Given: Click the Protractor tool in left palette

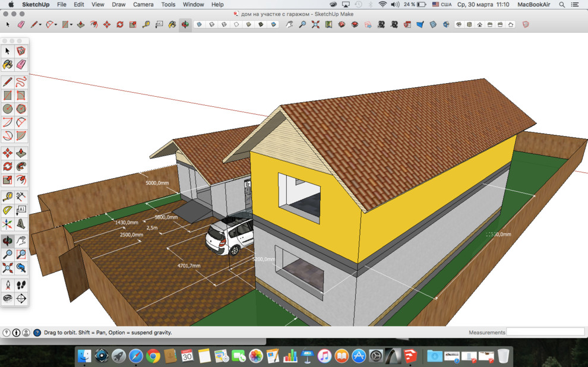Looking at the screenshot, I should [8, 210].
